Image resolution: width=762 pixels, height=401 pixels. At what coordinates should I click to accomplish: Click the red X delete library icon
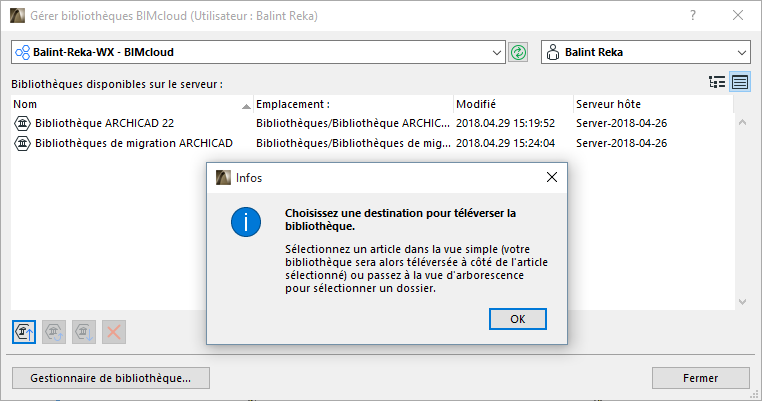114,330
